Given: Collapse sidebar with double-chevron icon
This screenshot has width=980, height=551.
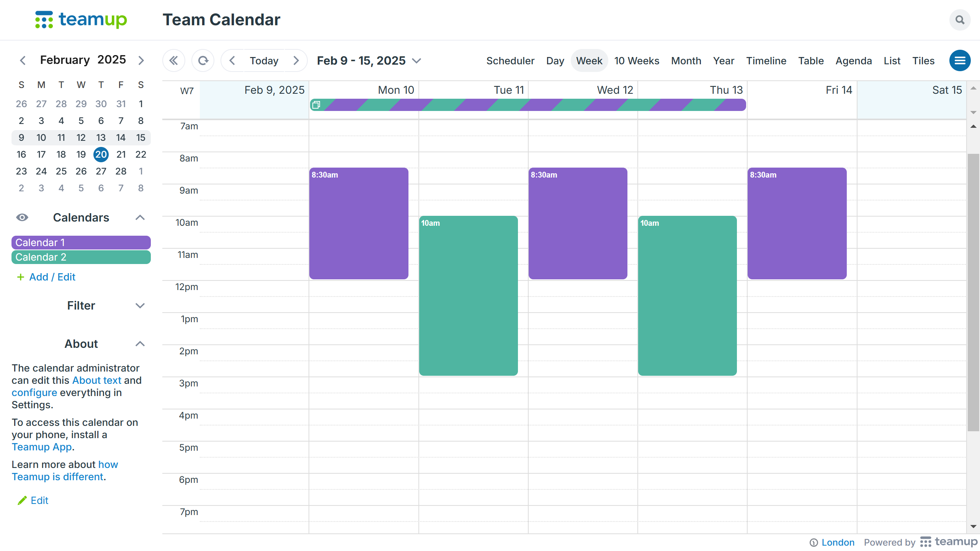Looking at the screenshot, I should coord(174,60).
